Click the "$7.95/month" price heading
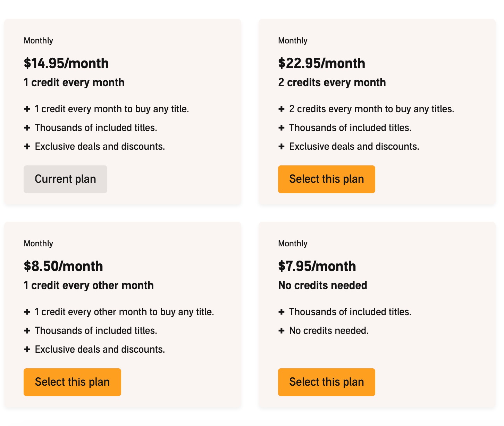 click(317, 266)
